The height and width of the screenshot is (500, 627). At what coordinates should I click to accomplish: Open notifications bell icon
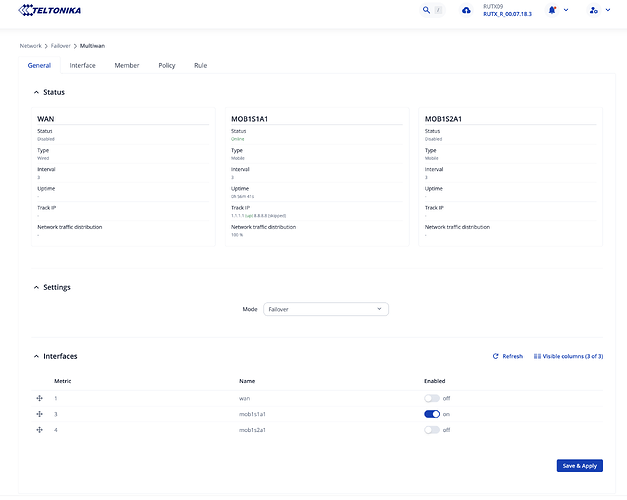(x=553, y=10)
